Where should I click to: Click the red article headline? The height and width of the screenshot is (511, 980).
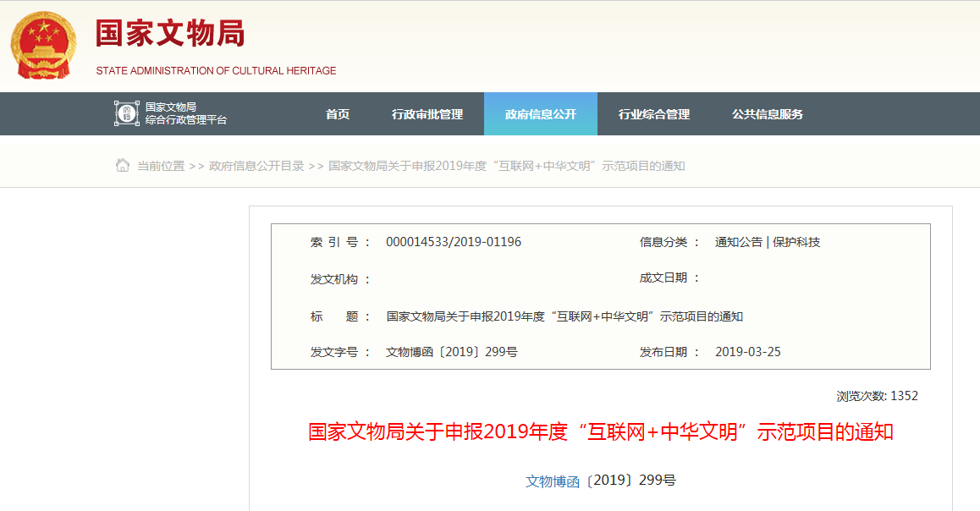point(600,432)
